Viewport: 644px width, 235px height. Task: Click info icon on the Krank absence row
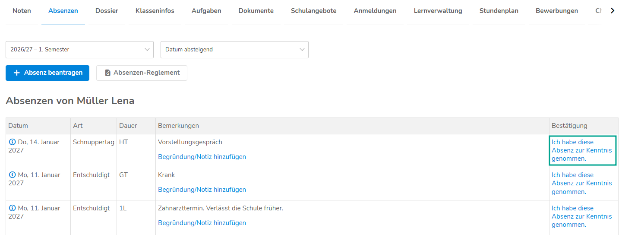coord(12,175)
